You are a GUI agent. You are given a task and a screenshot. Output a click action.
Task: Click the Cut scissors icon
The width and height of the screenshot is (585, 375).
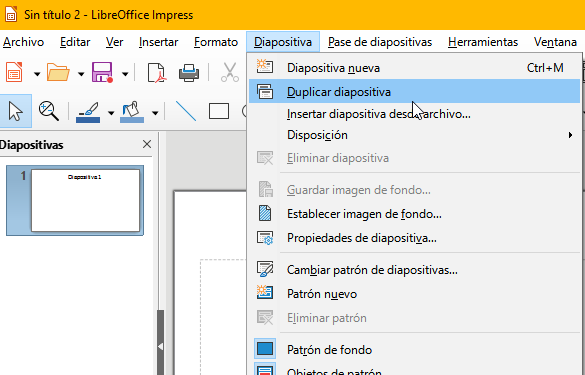tap(230, 72)
